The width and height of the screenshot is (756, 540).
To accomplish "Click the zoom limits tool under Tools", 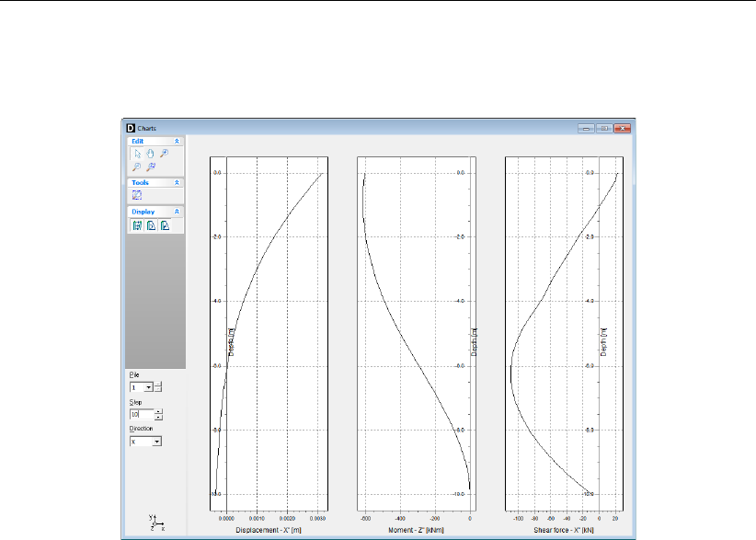I will pos(137,195).
